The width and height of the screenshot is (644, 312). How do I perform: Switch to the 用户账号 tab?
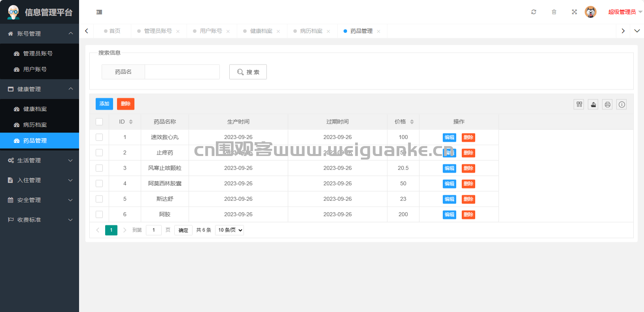(x=211, y=31)
